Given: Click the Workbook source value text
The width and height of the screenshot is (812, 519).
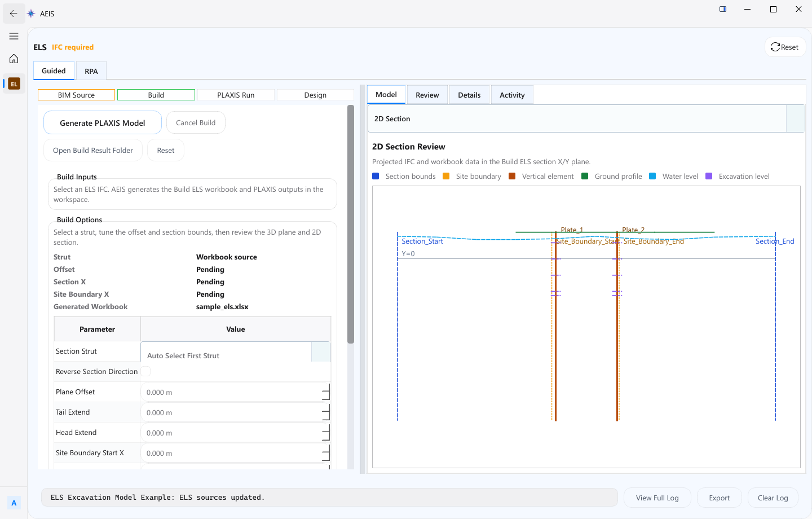Looking at the screenshot, I should (x=227, y=257).
